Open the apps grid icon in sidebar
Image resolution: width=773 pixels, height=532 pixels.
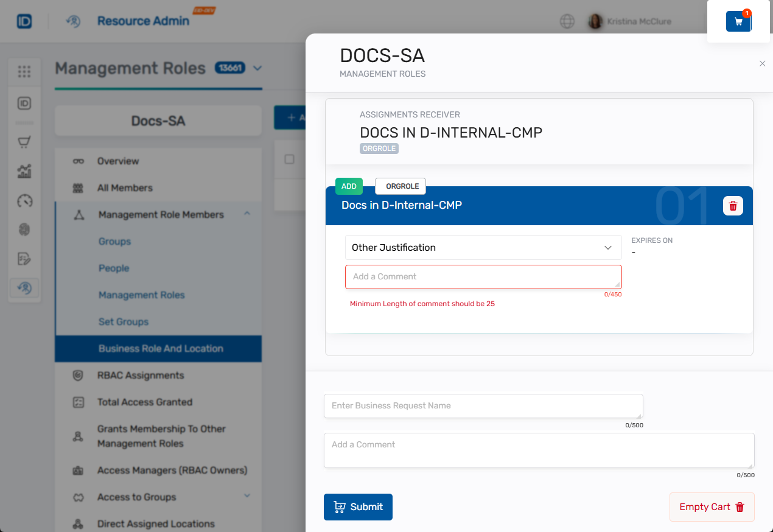click(x=24, y=72)
